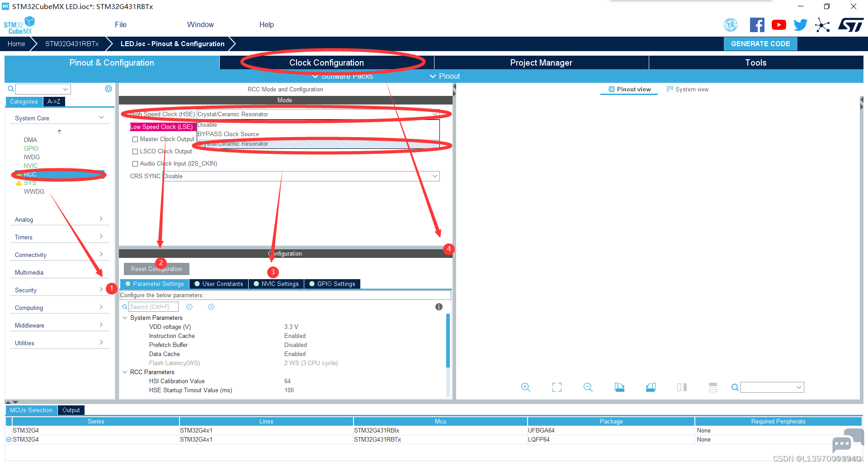Open the ST Twitter icon
The width and height of the screenshot is (868, 466).
pyautogui.click(x=800, y=25)
